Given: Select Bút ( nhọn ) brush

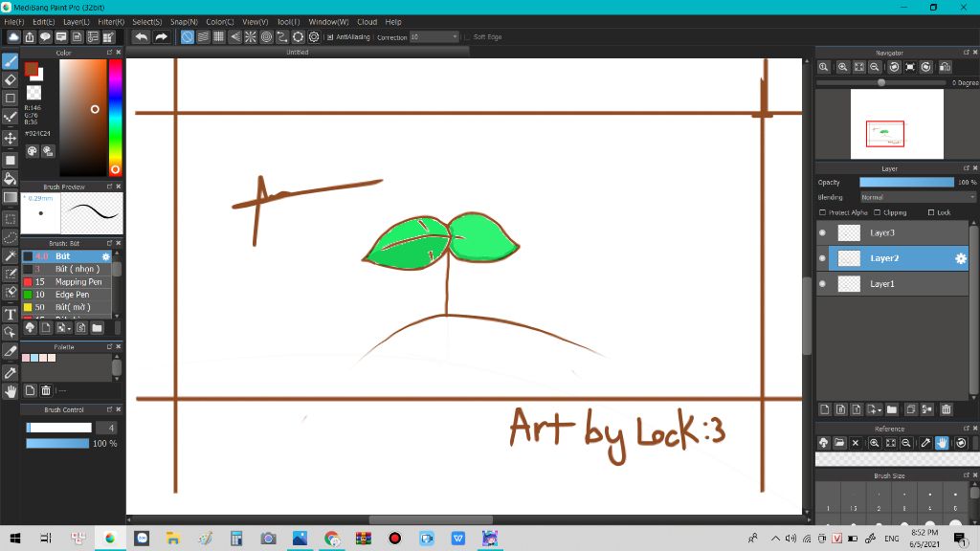Looking at the screenshot, I should tap(67, 269).
